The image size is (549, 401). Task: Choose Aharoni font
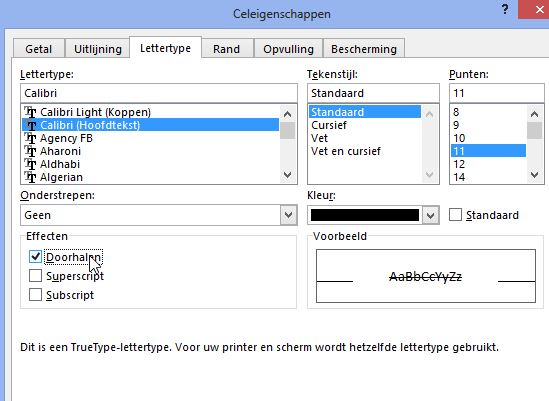point(151,151)
